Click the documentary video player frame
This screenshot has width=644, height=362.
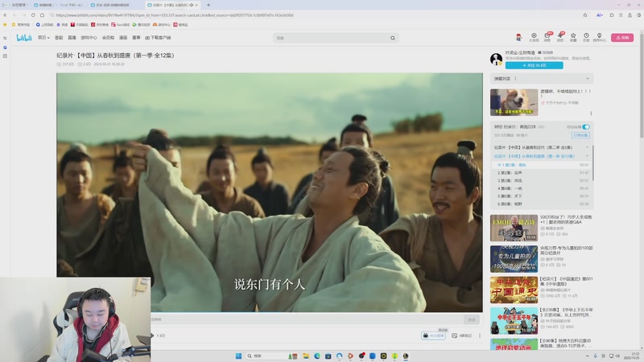coord(270,192)
